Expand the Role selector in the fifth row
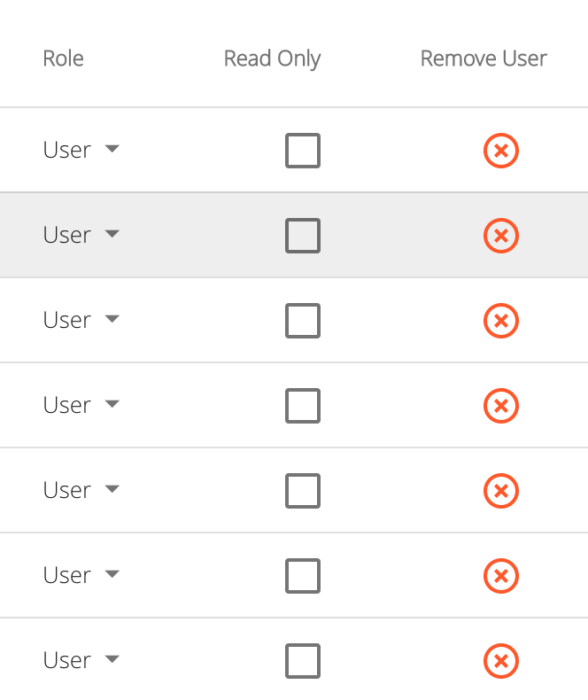The width and height of the screenshot is (588, 700). [x=81, y=490]
